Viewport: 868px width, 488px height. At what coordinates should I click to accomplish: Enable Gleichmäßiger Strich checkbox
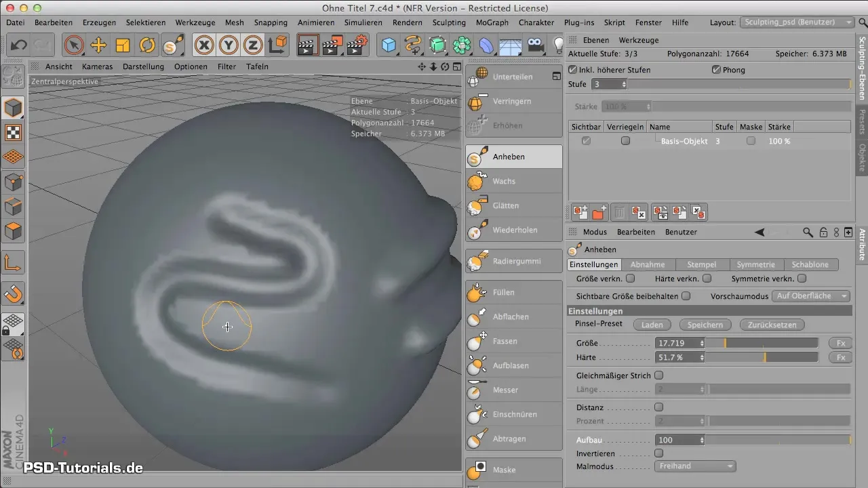(658, 375)
